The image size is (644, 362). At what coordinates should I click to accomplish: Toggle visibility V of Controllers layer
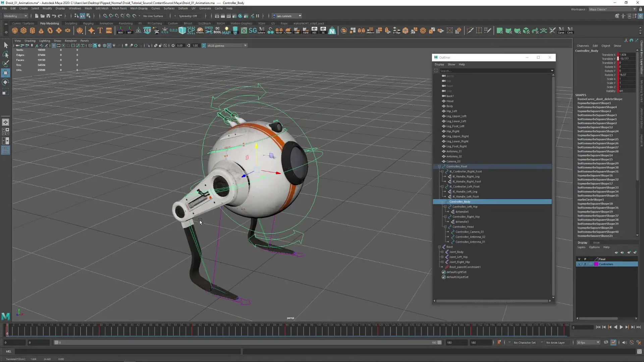click(x=579, y=264)
